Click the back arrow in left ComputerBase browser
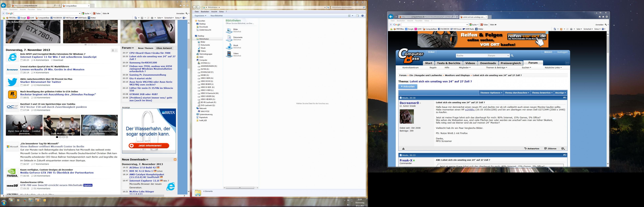Viewport: 644px width, 207px height. pyautogui.click(x=3, y=5)
